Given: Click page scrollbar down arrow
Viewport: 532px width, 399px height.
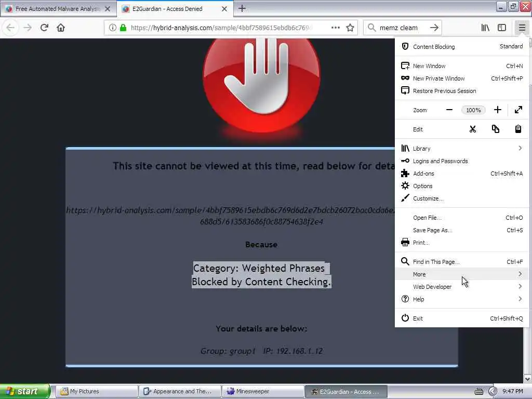Looking at the screenshot, I should pos(528,379).
